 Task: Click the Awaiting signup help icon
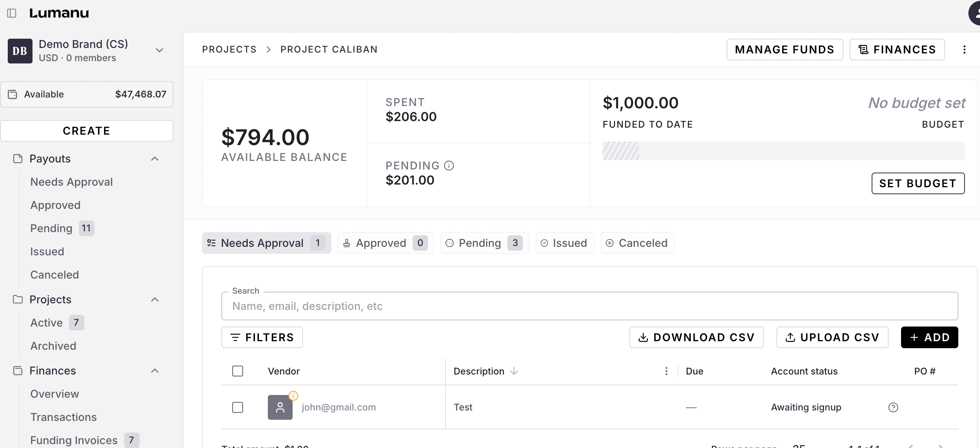[x=893, y=407]
